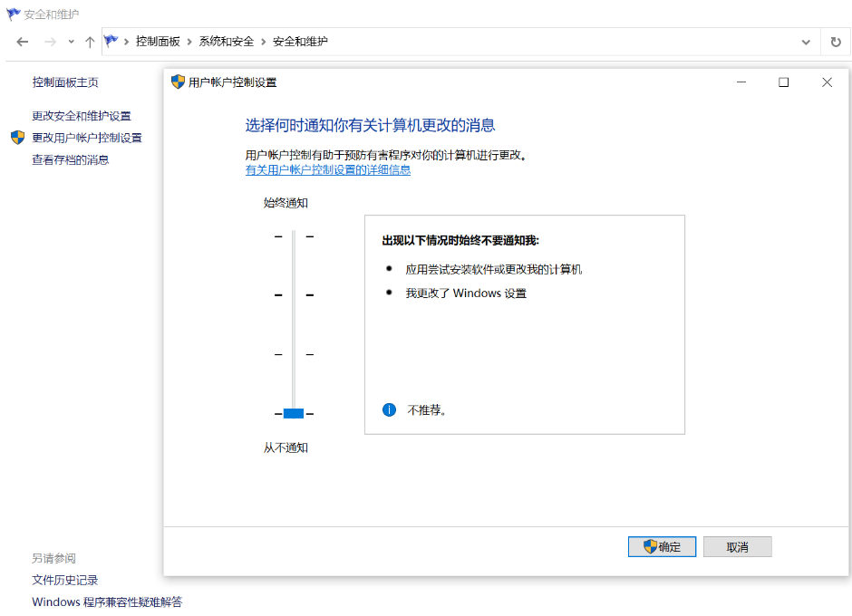The image size is (852, 616).
Task: Select the second notification level tick mark
Action: tap(293, 294)
